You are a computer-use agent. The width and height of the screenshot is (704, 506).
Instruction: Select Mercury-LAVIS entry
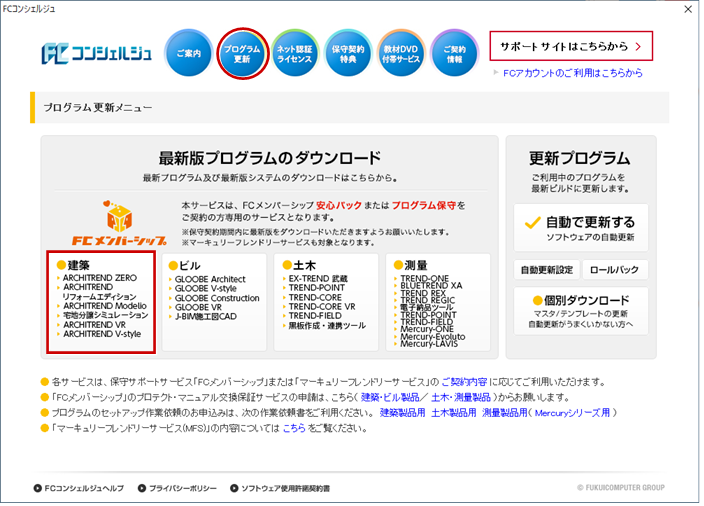click(x=429, y=344)
